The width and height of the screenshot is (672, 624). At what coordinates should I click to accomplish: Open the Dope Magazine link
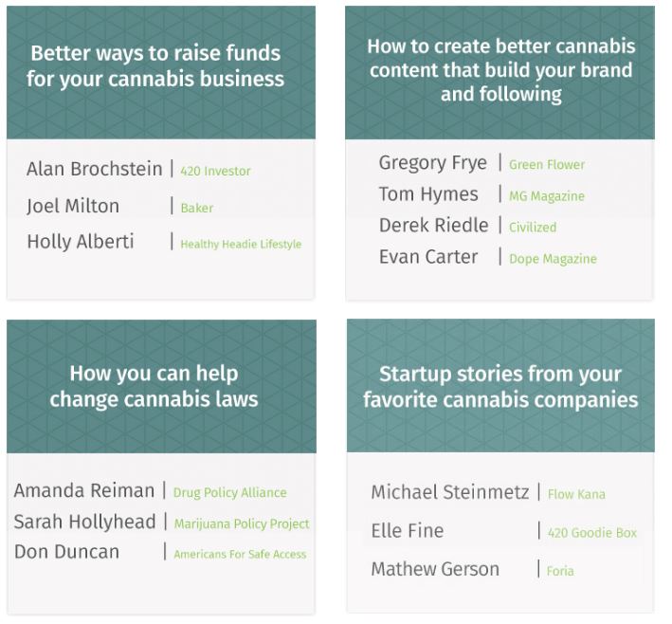click(553, 259)
